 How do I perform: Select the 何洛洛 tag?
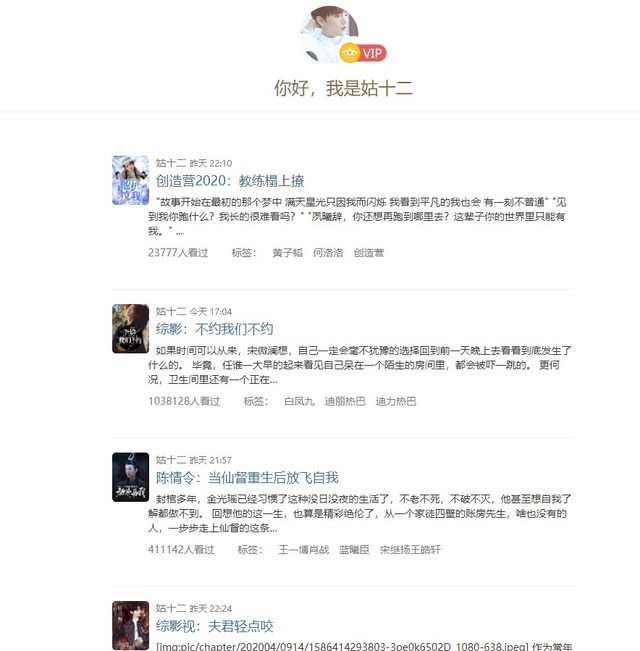[x=328, y=253]
